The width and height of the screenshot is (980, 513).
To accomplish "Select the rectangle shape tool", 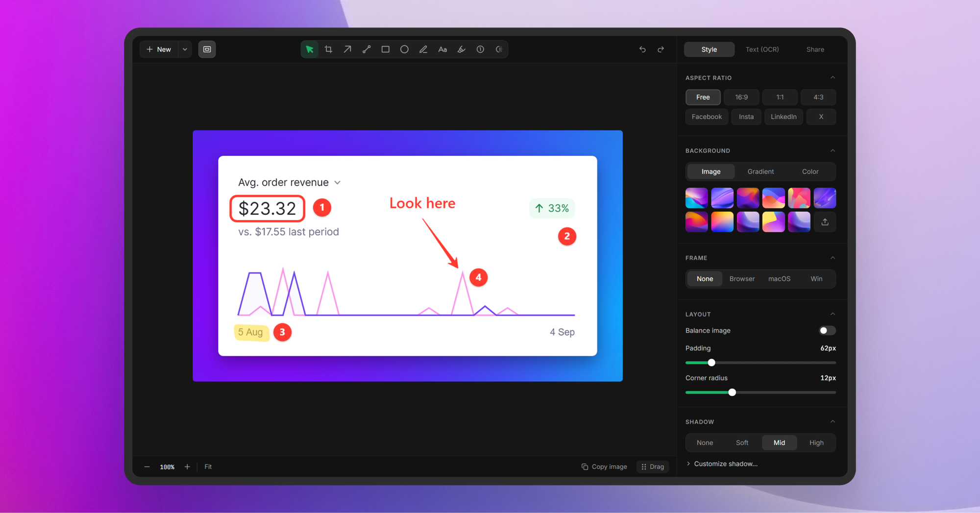I will pyautogui.click(x=386, y=49).
